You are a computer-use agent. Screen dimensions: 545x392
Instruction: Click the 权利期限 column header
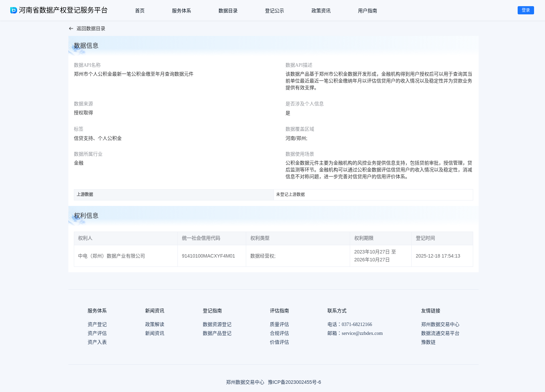(x=381, y=238)
